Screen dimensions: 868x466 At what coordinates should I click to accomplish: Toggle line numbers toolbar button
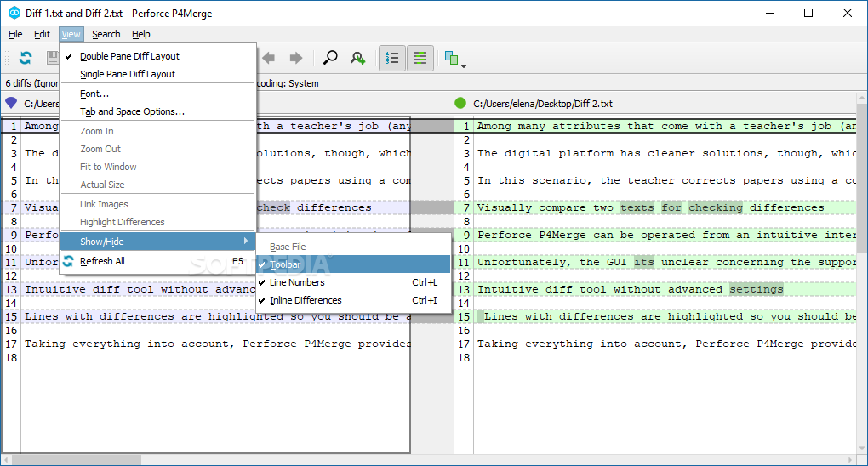point(392,58)
